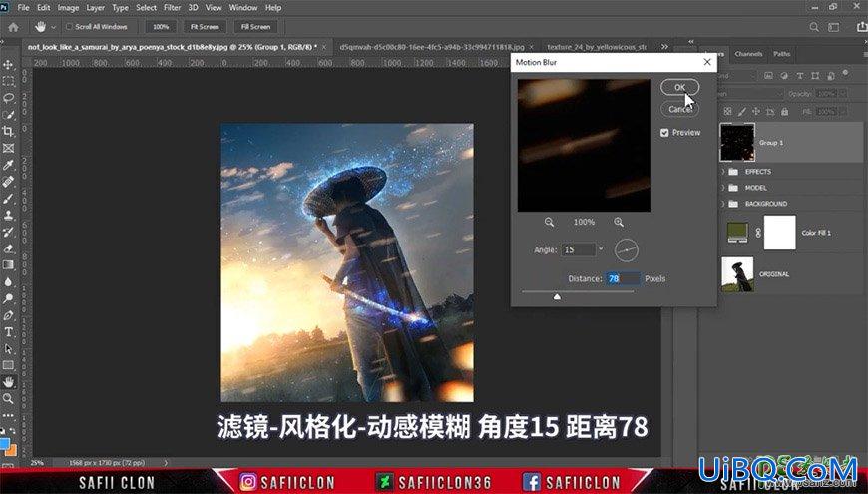Uncheck the Preview checkbox
This screenshot has height=494, width=868.
click(664, 133)
